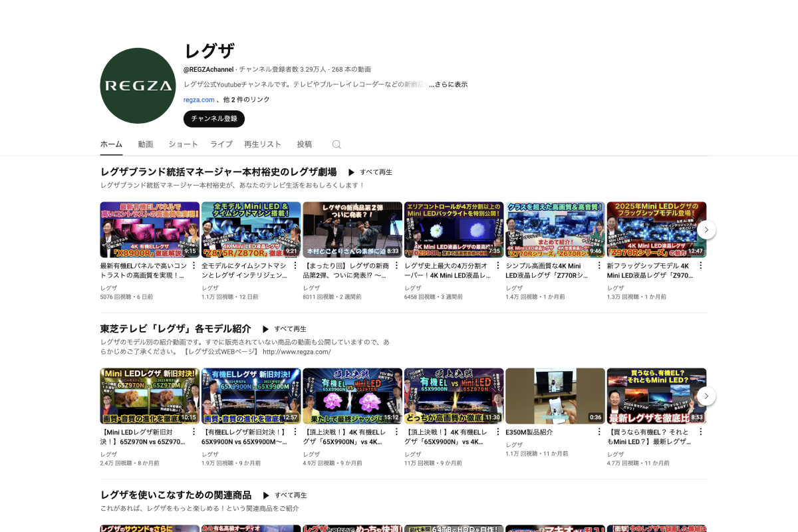
Task: Open video title 【まったり回】レグザの新商品第2弾
Action: pos(346,271)
